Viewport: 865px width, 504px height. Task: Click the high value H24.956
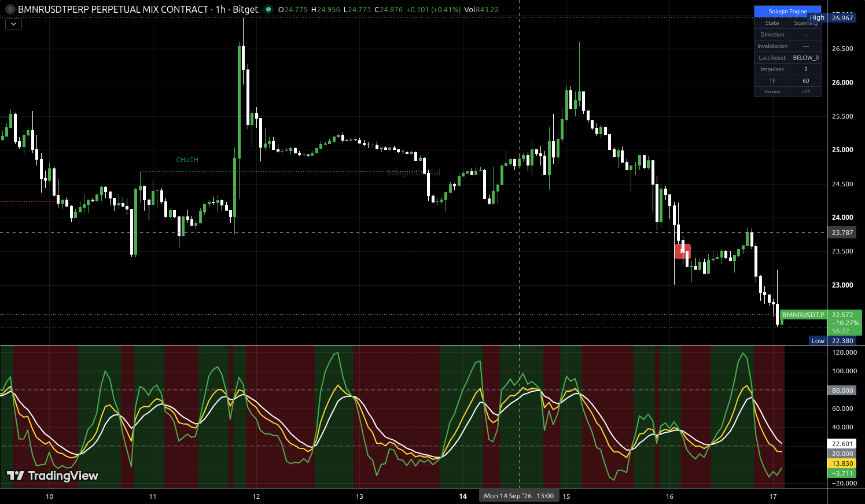pos(325,10)
